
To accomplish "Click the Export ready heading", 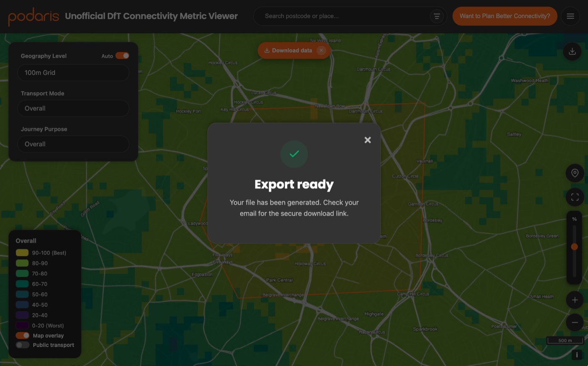I will click(x=294, y=184).
